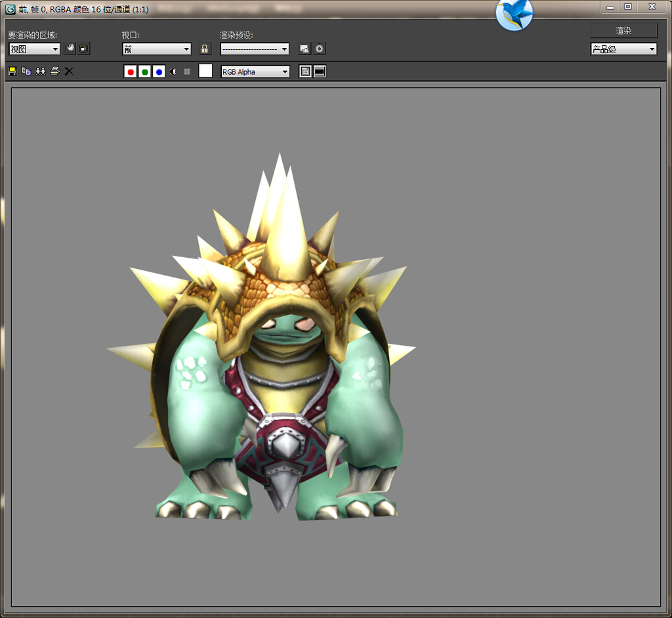Click the Print Image icon
The width and height of the screenshot is (672, 618).
coord(55,72)
